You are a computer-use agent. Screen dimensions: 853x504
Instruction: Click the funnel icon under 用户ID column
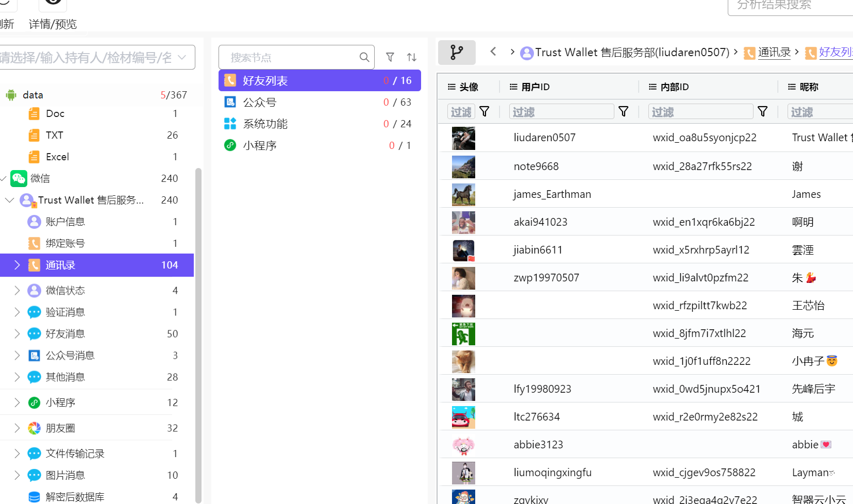point(624,111)
